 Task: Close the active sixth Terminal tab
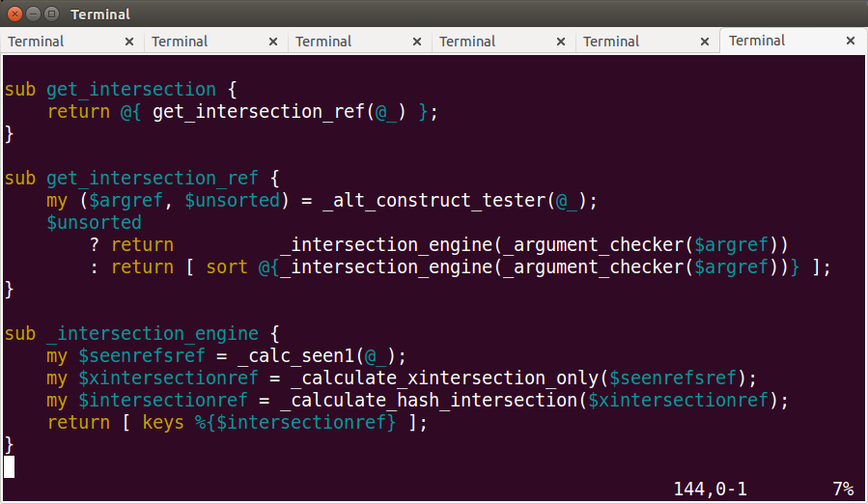click(851, 42)
